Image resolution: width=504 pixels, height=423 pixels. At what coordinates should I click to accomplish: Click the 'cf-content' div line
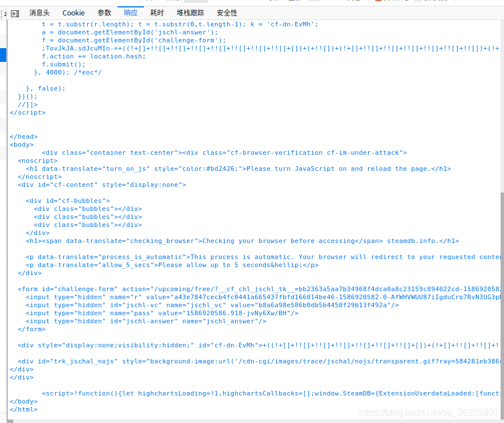102,185
